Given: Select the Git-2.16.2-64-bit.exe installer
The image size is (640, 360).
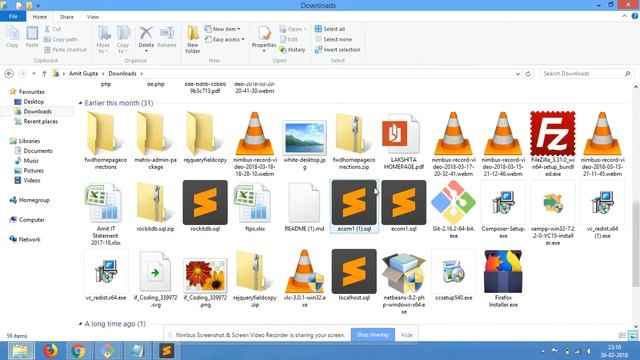Looking at the screenshot, I should (453, 210).
